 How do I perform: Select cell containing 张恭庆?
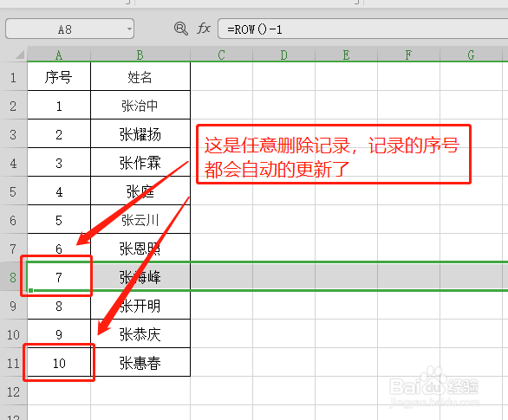[140, 334]
